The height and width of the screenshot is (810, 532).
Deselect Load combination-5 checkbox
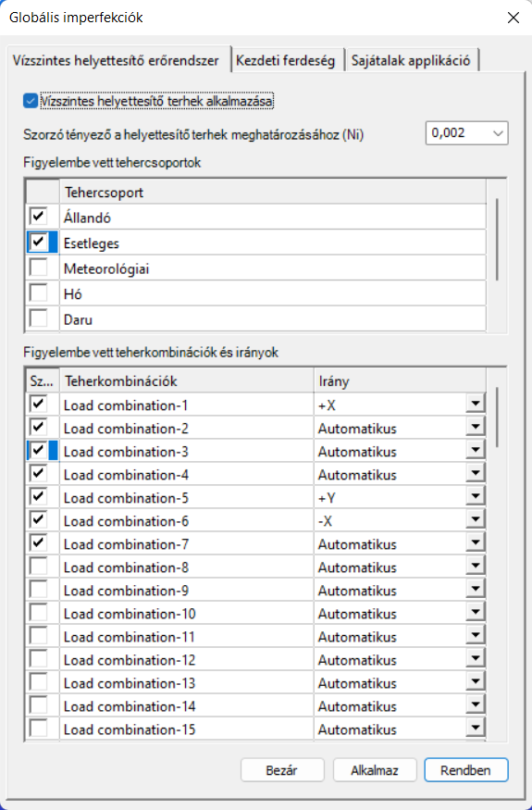[x=39, y=497]
